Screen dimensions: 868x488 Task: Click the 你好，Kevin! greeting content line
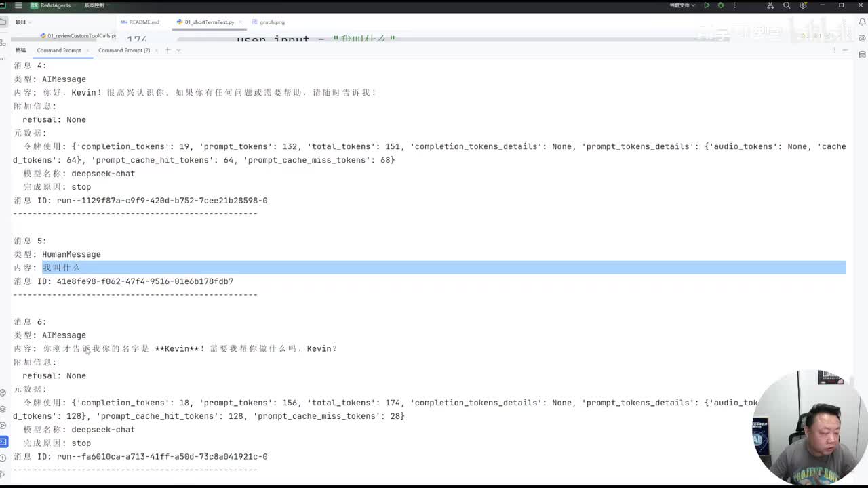195,93
